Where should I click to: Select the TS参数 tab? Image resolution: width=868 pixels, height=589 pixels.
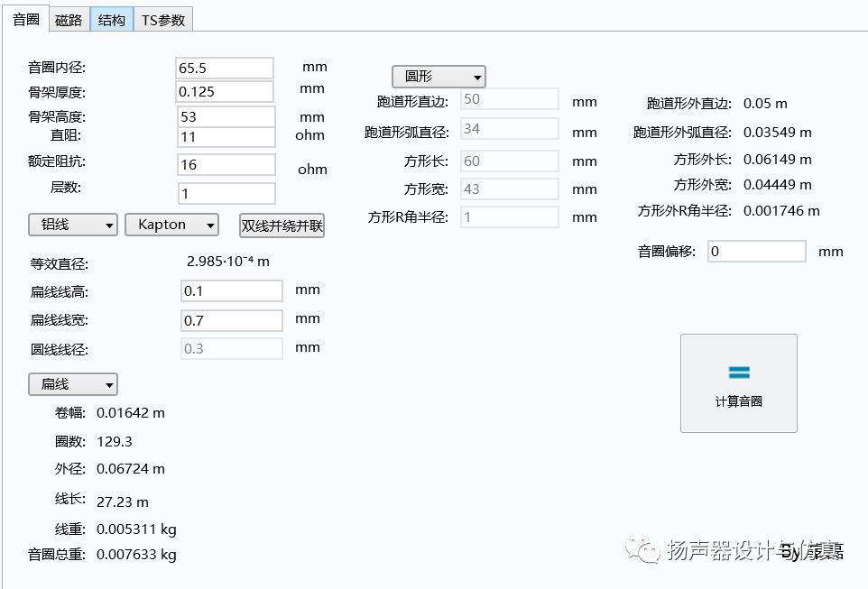click(163, 21)
